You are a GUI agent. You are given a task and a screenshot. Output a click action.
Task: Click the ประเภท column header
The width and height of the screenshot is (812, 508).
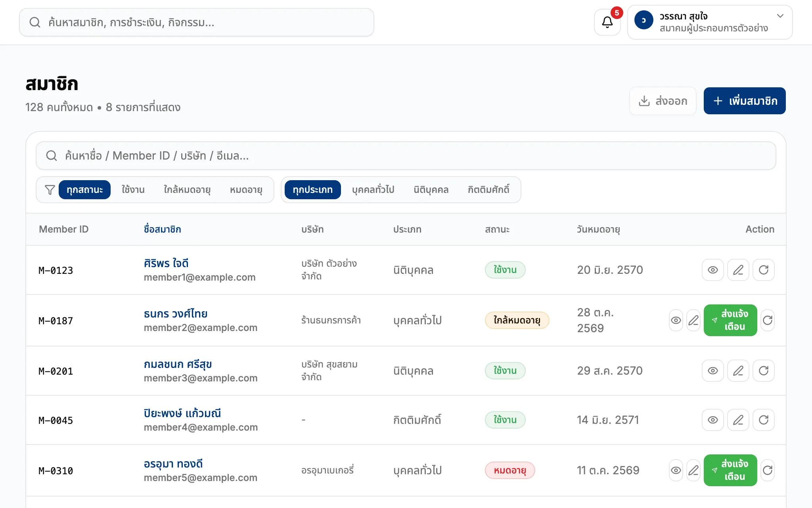pos(407,229)
